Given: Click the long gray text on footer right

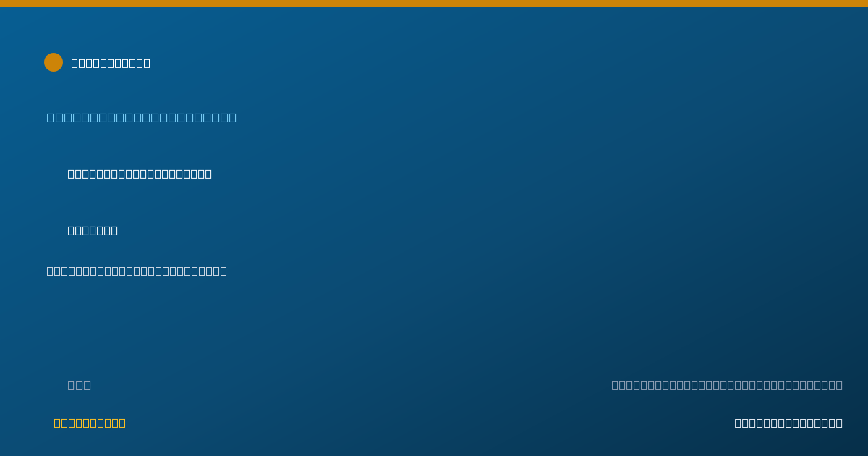Looking at the screenshot, I should [x=727, y=385].
